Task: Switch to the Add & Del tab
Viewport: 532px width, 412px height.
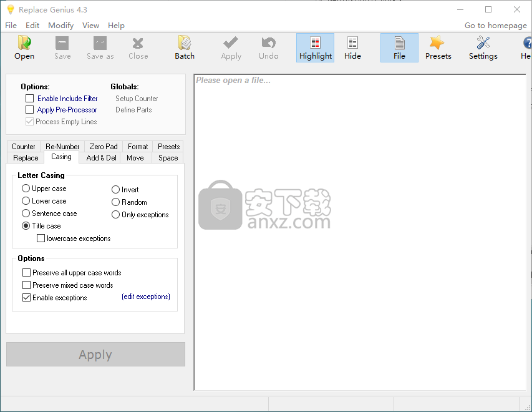Action: (101, 158)
